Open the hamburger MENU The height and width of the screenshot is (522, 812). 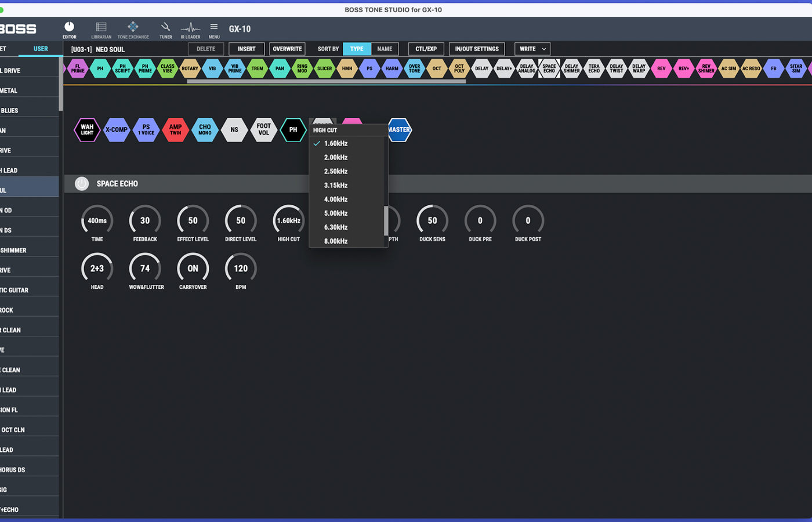[214, 30]
